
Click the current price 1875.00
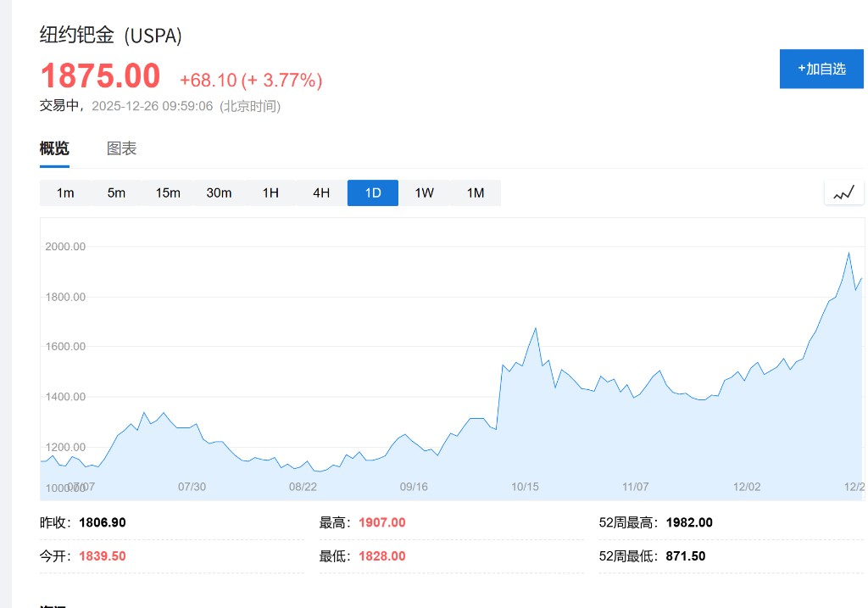[100, 76]
